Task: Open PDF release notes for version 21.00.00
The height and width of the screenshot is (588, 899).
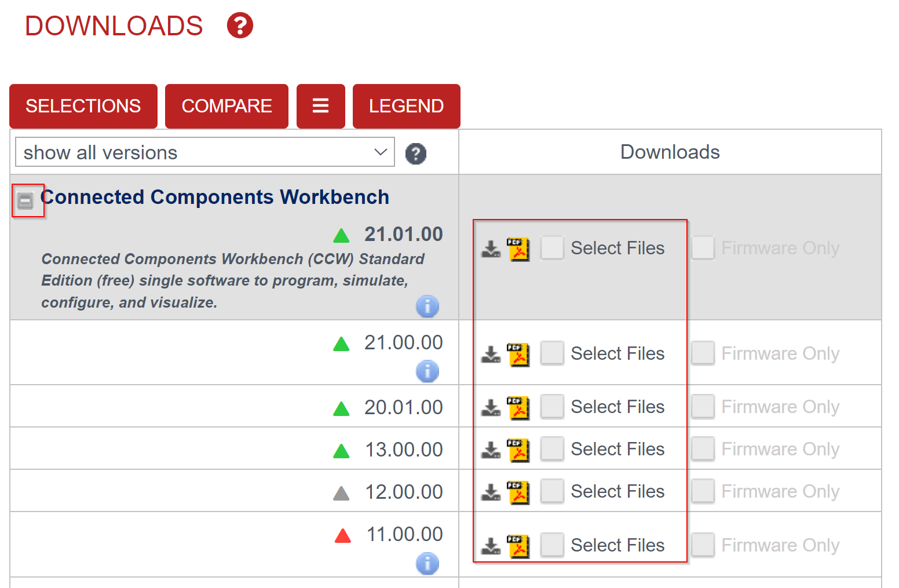Action: (518, 355)
